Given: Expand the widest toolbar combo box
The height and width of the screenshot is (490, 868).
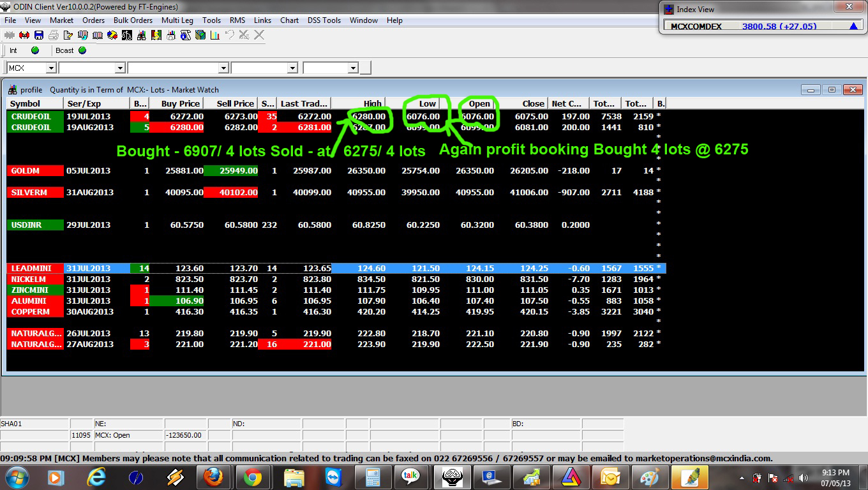Looking at the screenshot, I should [x=223, y=68].
